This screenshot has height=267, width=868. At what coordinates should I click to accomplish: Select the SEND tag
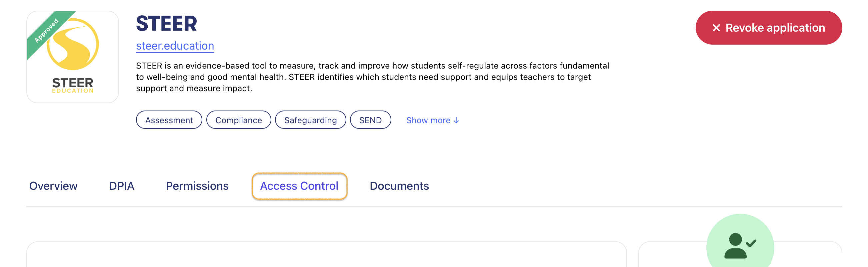coord(370,120)
